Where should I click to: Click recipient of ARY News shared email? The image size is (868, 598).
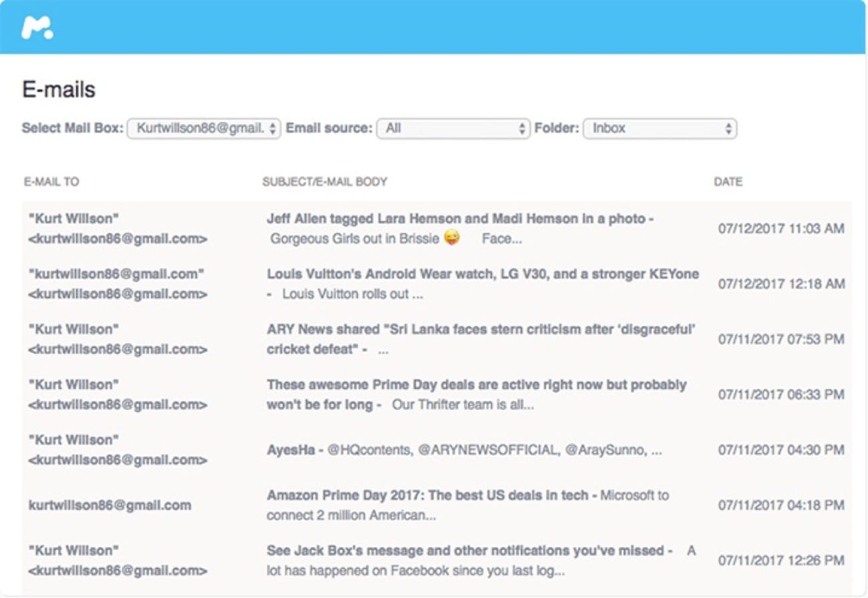click(x=118, y=339)
